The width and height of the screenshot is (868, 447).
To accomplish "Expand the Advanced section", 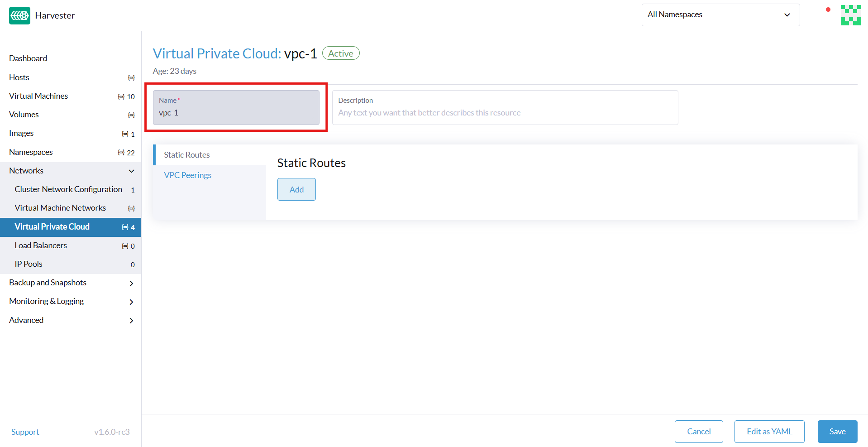I will [26, 320].
